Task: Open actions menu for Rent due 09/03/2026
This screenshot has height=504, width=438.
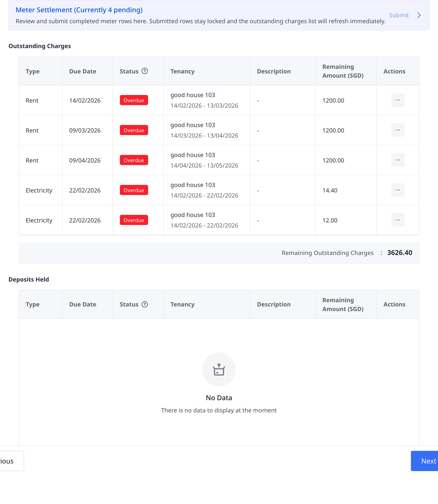Action: coord(398,130)
